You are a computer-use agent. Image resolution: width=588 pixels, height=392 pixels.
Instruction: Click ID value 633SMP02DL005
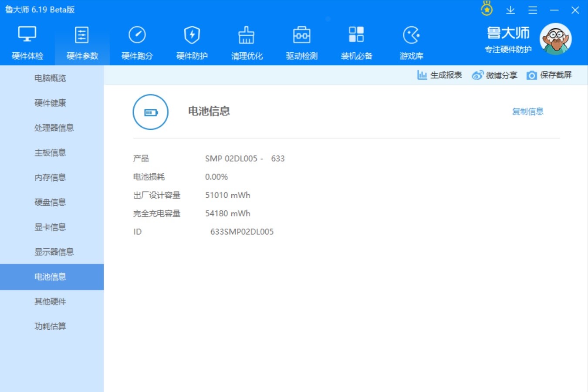pyautogui.click(x=242, y=232)
